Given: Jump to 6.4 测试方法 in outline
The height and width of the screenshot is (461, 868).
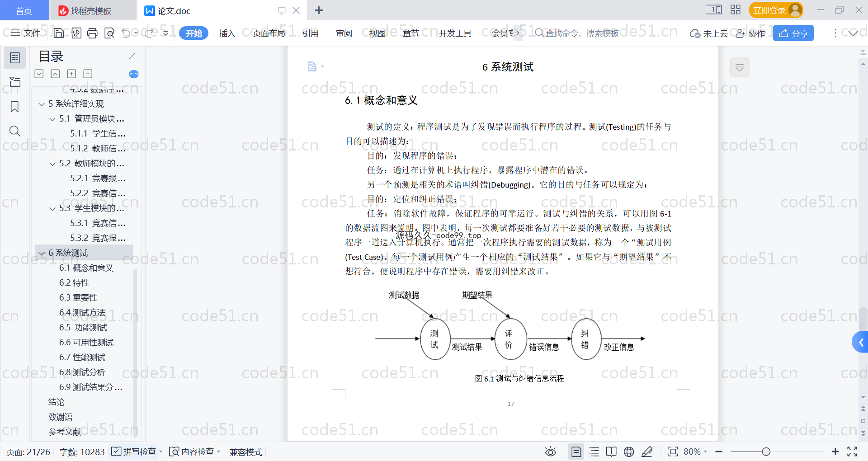Looking at the screenshot, I should [x=82, y=313].
